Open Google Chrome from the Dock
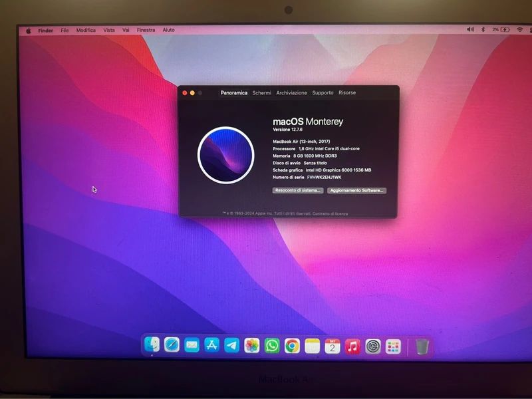 pyautogui.click(x=292, y=346)
